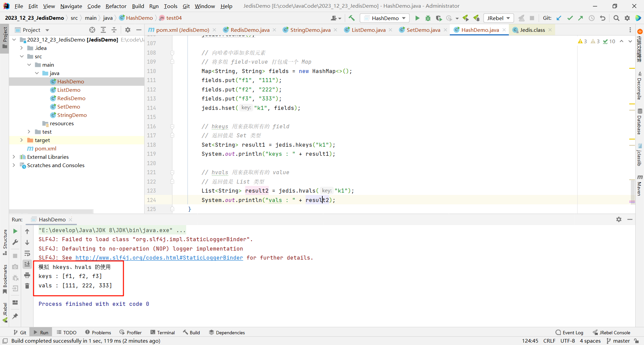
Task: Click test04 in the breadcrumb bar
Action: point(170,18)
